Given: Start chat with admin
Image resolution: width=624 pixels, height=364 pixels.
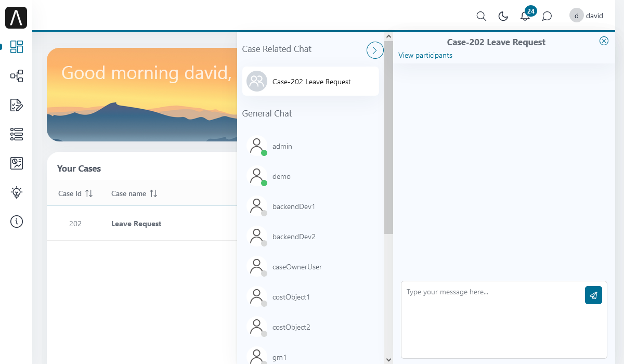Looking at the screenshot, I should point(310,147).
